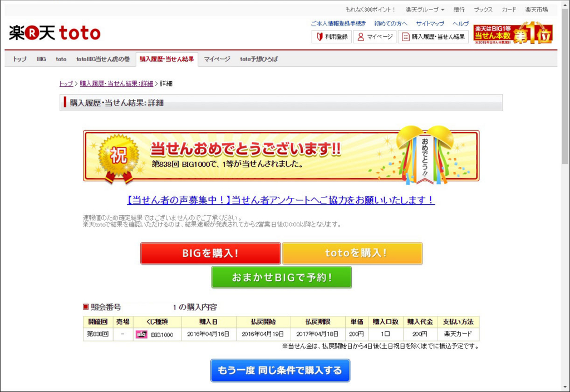Image resolution: width=570 pixels, height=392 pixels.
Task: Select the totoBIG当せん虎の巻 tab
Action: [x=103, y=59]
